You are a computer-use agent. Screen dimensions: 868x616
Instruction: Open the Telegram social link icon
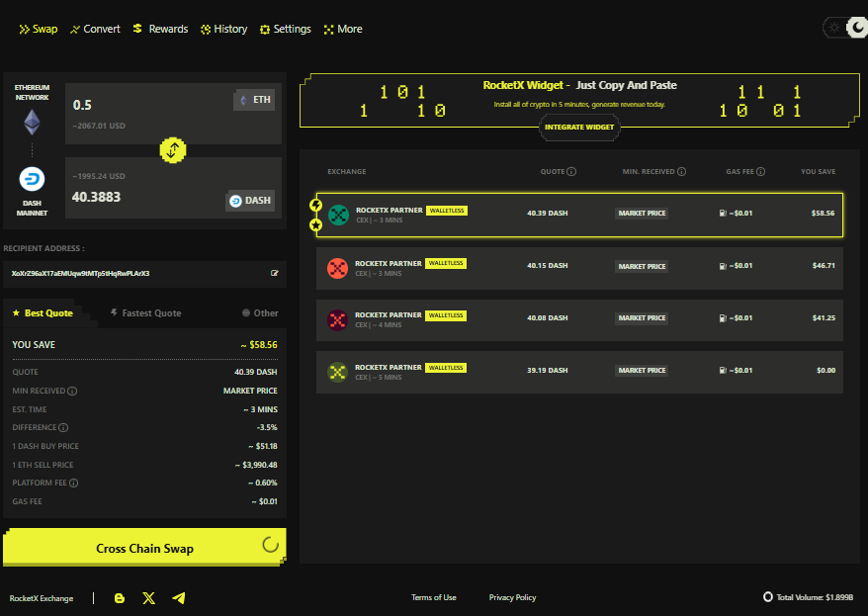click(179, 598)
